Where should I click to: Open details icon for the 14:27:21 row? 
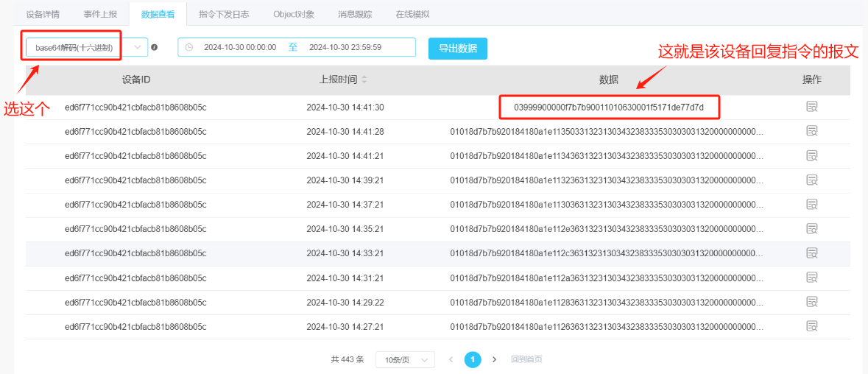[x=811, y=326]
